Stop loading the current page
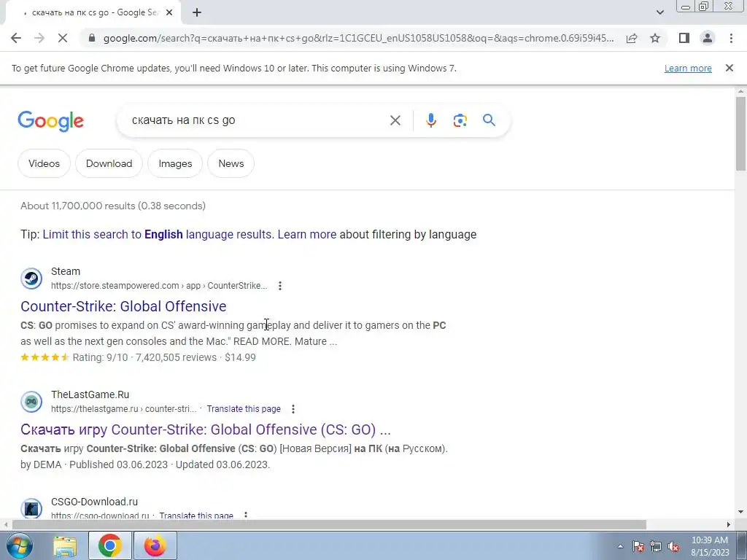The image size is (747, 560). (63, 38)
